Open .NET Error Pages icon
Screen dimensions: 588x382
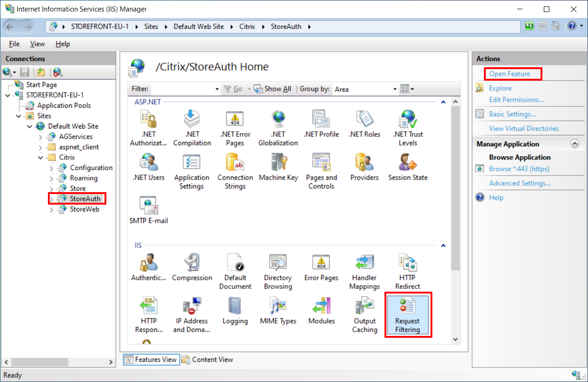235,128
